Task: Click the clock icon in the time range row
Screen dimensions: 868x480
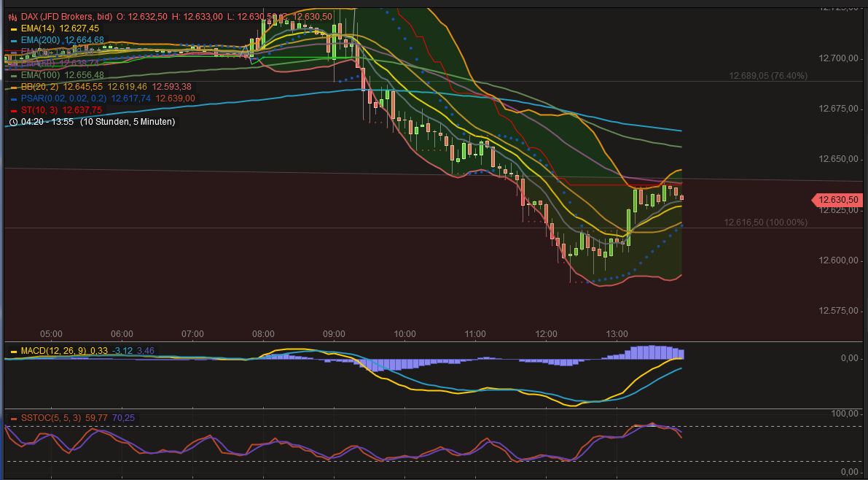Action: 11,123
